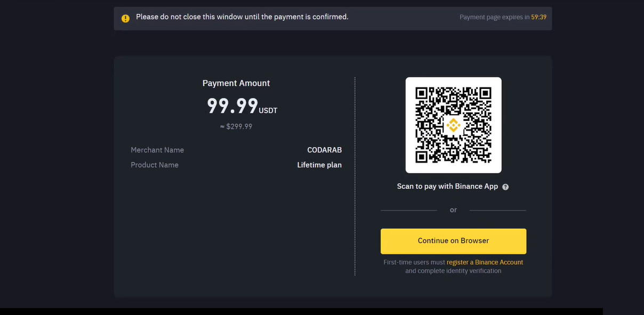Click the Product Name label
The height and width of the screenshot is (315, 644).
[x=155, y=165]
